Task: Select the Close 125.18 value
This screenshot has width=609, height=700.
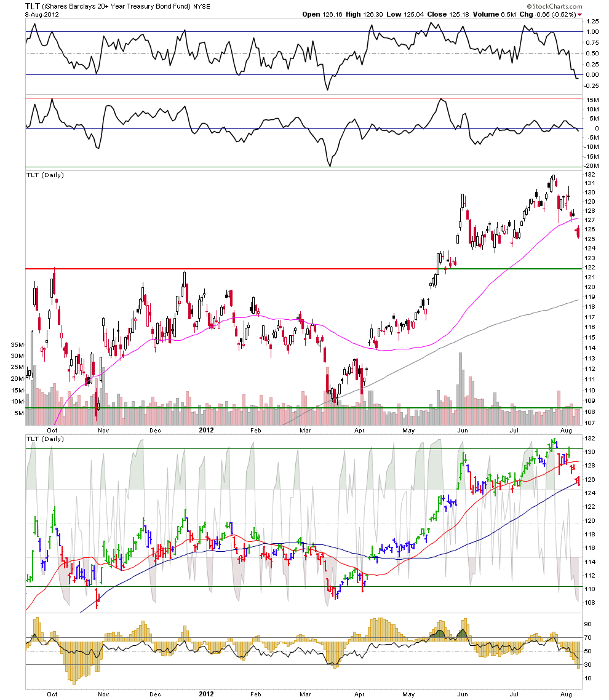Action: pos(448,14)
